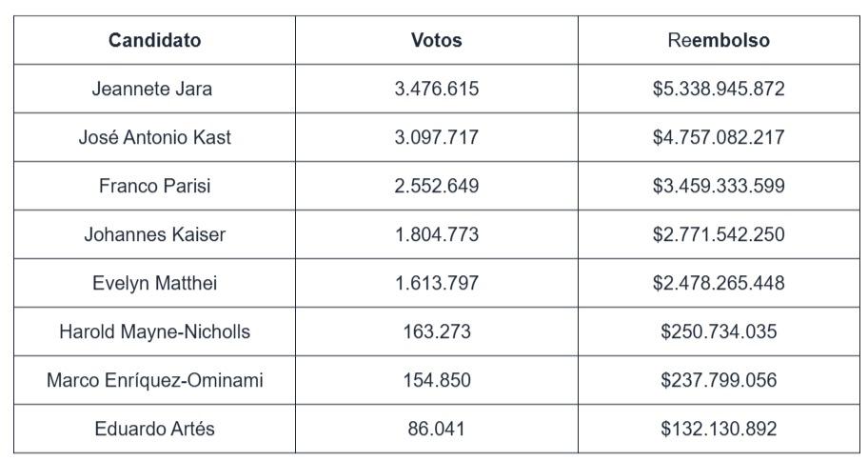868x461 pixels.
Task: Select the Harold Mayne-Nicholls cell
Action: pos(154,331)
